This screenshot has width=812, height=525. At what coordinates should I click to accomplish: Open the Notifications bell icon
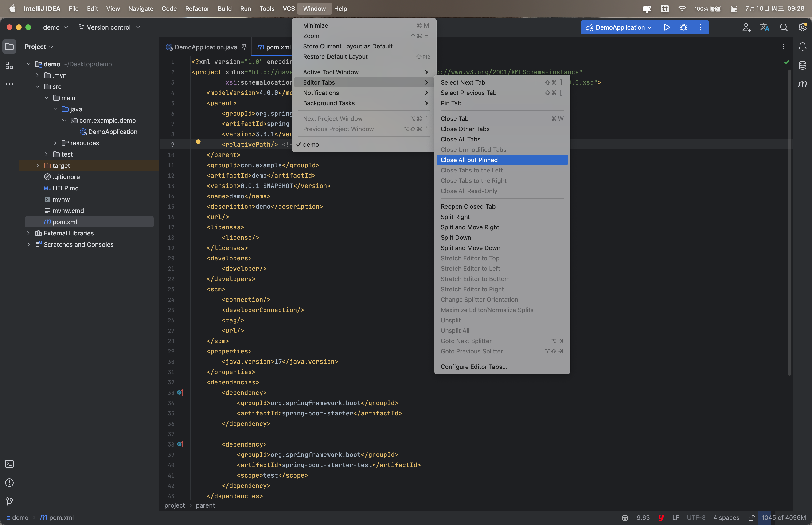pyautogui.click(x=802, y=47)
